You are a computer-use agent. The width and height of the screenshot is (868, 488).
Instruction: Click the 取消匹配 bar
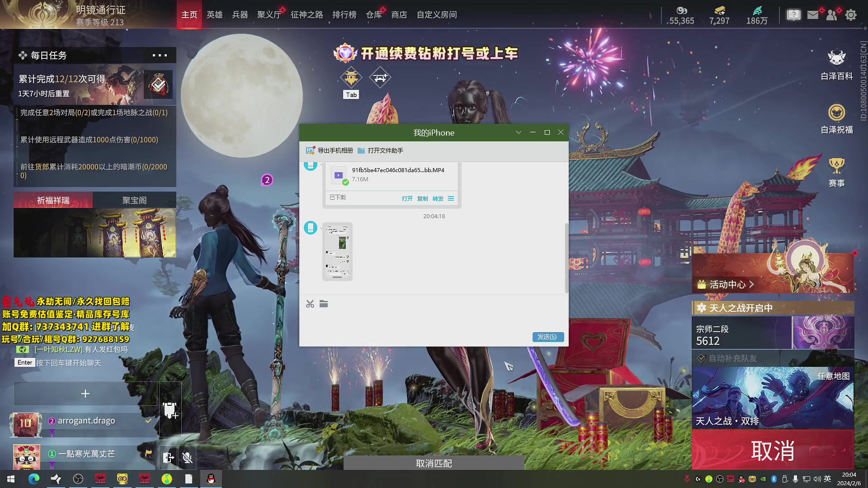pyautogui.click(x=434, y=463)
